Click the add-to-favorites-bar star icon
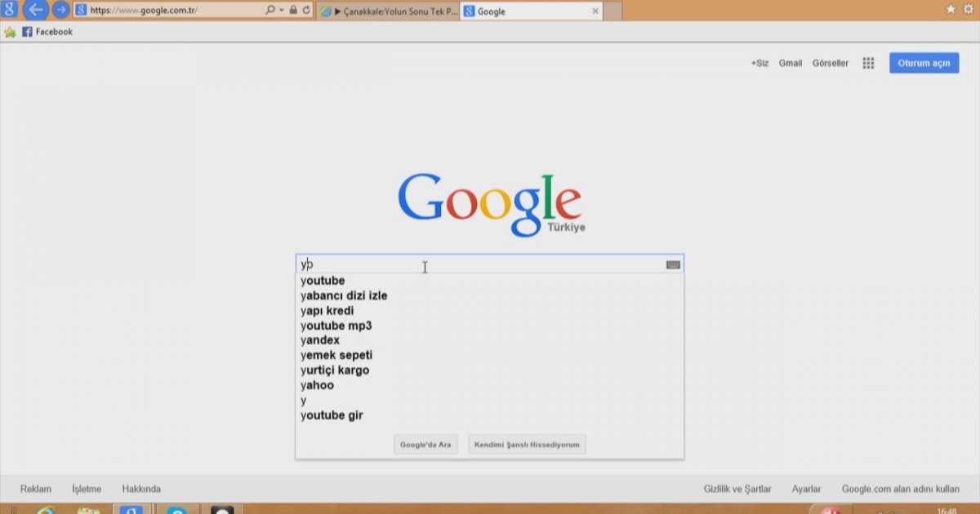 (10, 32)
